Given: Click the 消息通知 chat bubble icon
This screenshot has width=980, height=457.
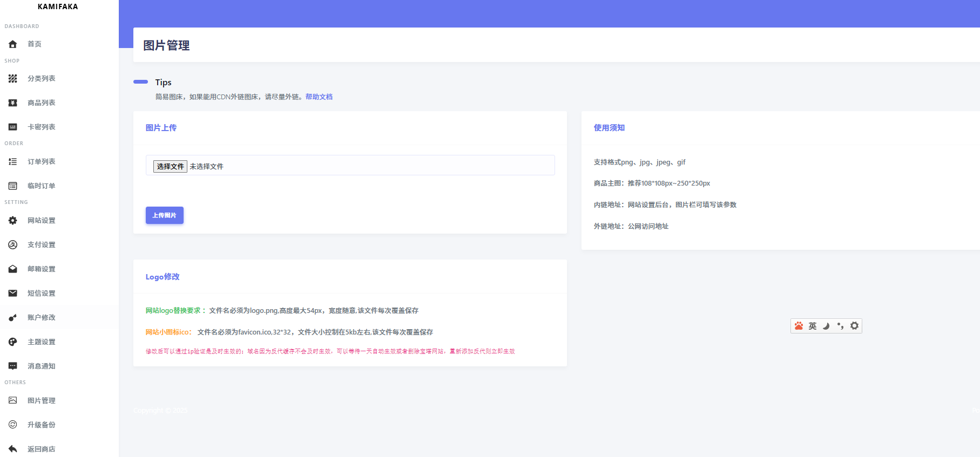Looking at the screenshot, I should pos(13,366).
